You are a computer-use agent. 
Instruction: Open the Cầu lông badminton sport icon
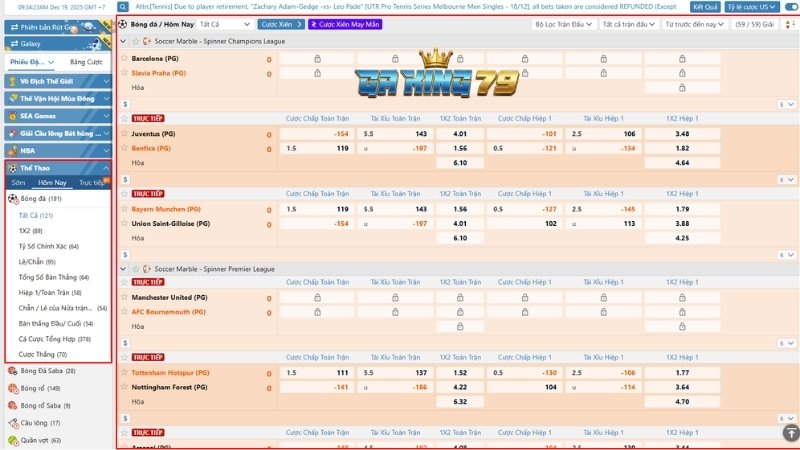point(12,423)
